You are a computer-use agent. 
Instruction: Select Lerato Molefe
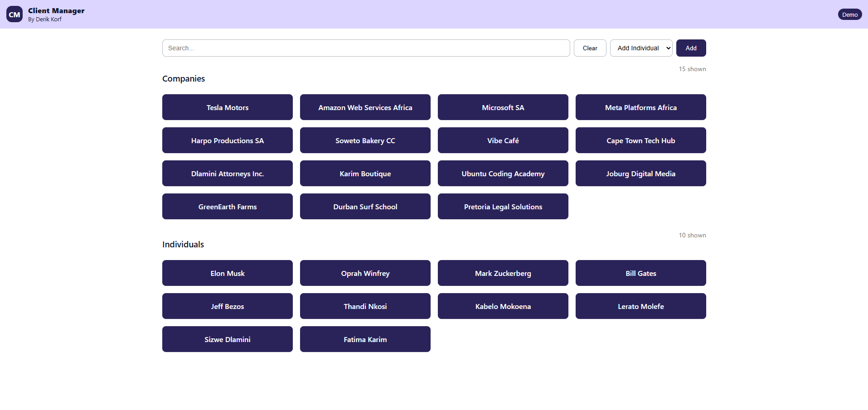click(641, 306)
